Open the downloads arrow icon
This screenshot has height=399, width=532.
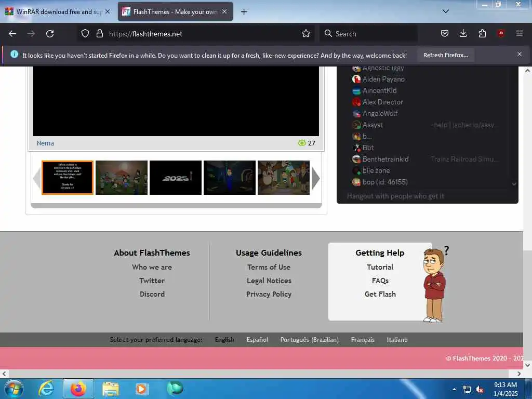tap(463, 33)
